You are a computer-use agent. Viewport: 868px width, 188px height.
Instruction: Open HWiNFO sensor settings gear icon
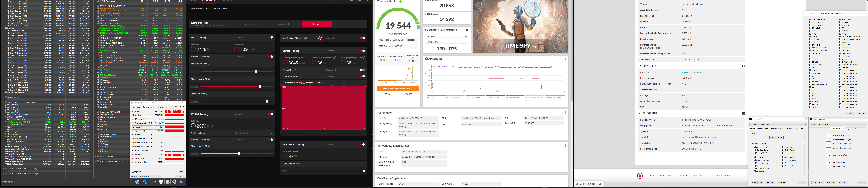click(174, 182)
